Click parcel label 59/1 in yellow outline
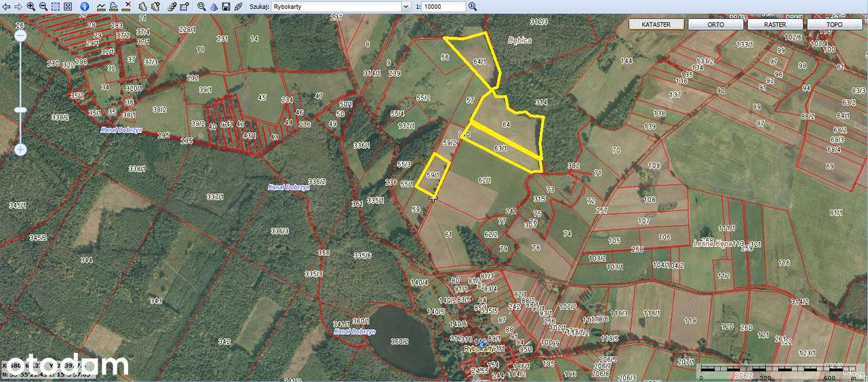Screen dimensions: 868x382 pos(433,175)
